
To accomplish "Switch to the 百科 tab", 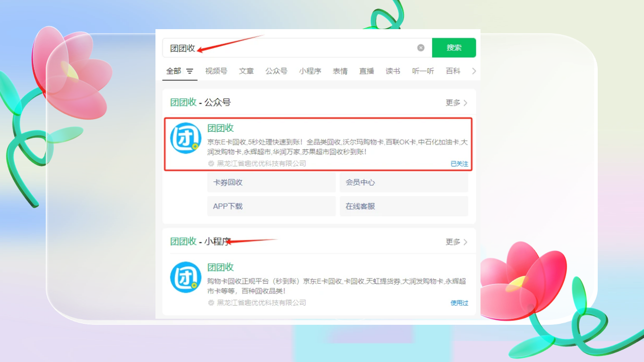I will [453, 71].
